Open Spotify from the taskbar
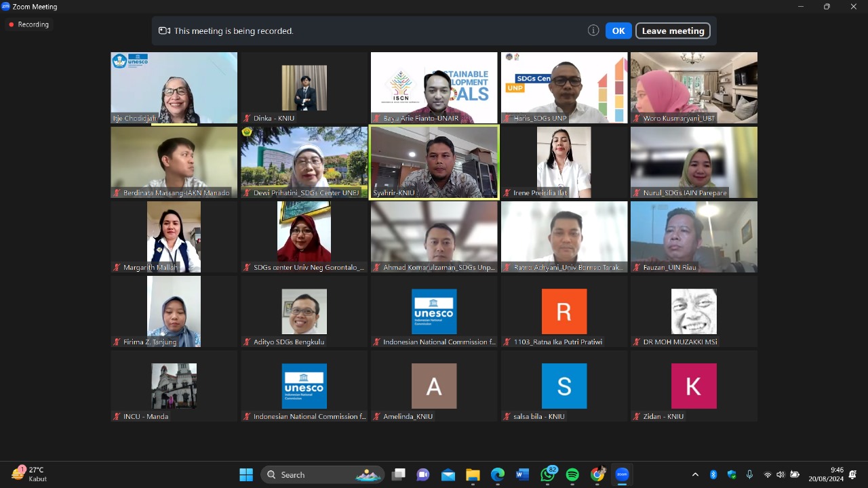The height and width of the screenshot is (488, 868). [x=572, y=474]
